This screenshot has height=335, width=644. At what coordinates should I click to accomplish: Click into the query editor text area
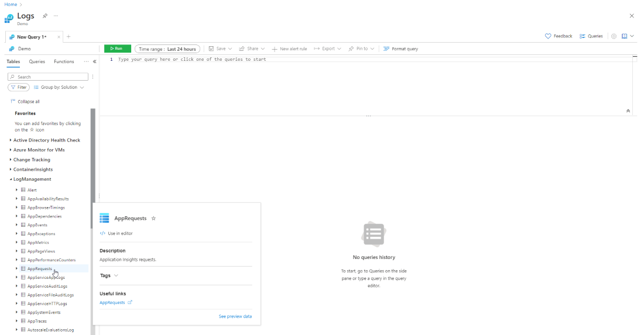tap(365, 84)
